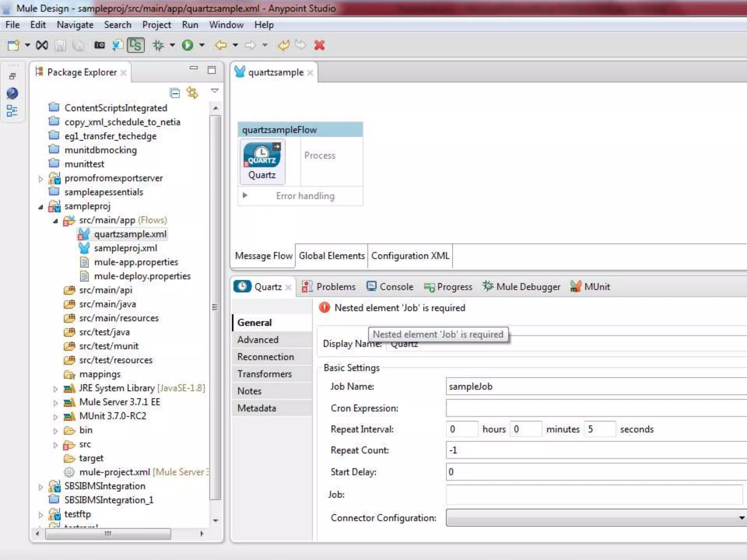Click the Debug bug icon in toolbar
Screen dimensions: 747x560
[158, 45]
